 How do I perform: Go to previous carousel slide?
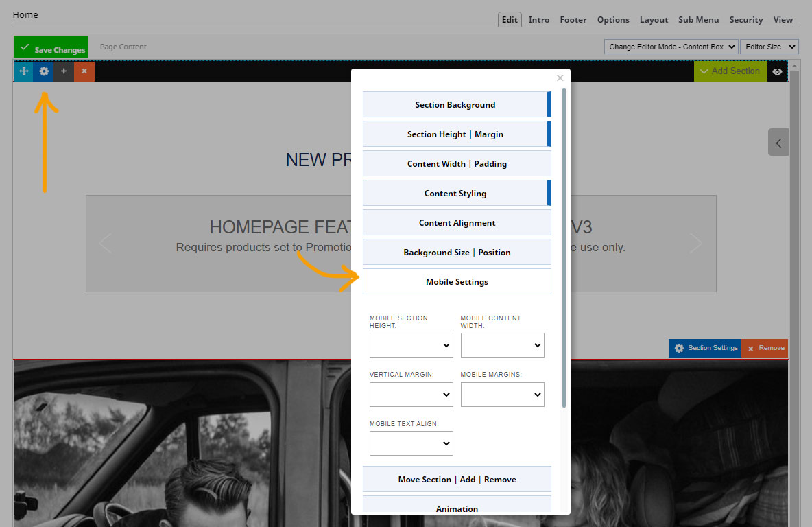pyautogui.click(x=105, y=243)
